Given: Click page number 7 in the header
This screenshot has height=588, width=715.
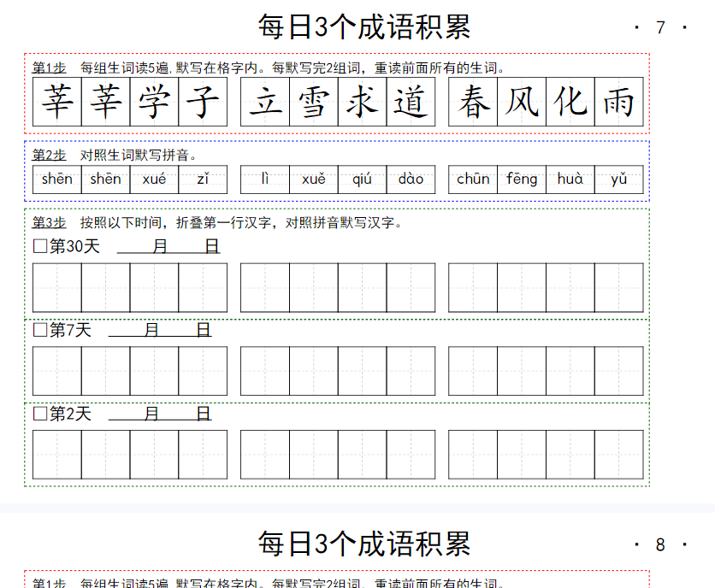Looking at the screenshot, I should pyautogui.click(x=660, y=27).
